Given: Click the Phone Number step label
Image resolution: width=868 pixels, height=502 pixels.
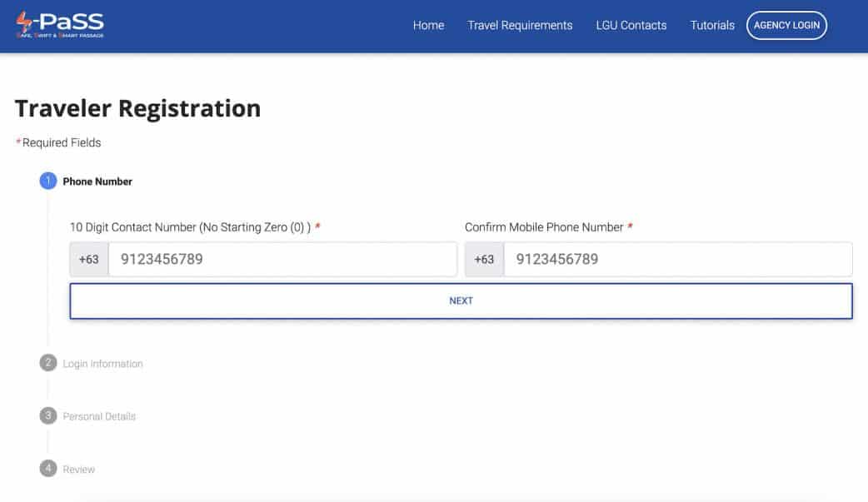Looking at the screenshot, I should pyautogui.click(x=100, y=181).
